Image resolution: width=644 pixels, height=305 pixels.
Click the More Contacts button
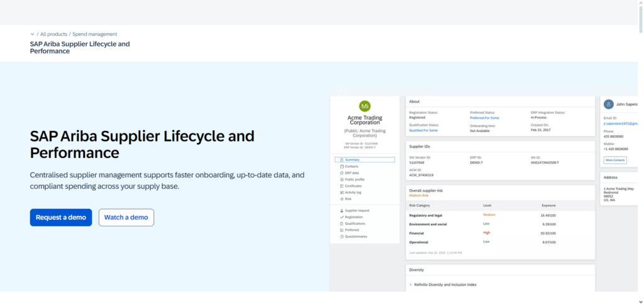[x=615, y=160]
